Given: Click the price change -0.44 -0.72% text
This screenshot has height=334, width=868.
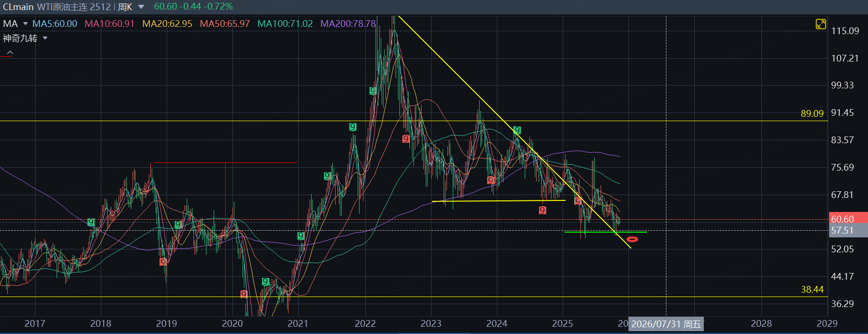Looking at the screenshot, I should pyautogui.click(x=205, y=7).
